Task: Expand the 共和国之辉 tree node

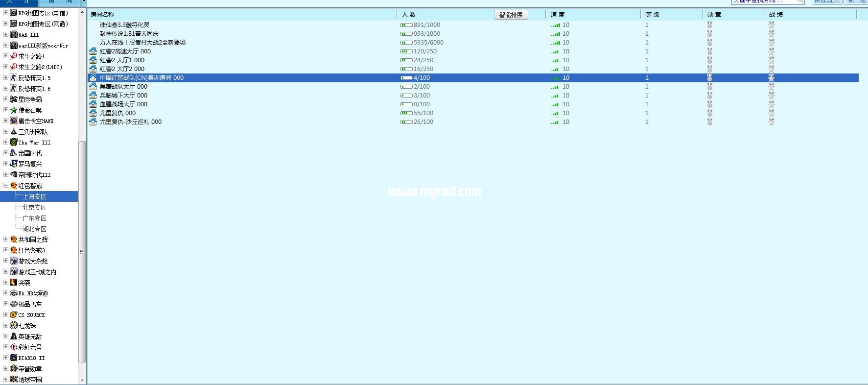Action: pyautogui.click(x=6, y=240)
